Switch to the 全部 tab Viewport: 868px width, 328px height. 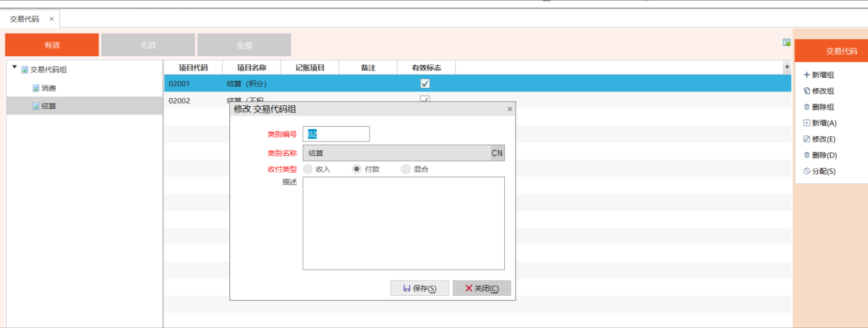[x=244, y=45]
